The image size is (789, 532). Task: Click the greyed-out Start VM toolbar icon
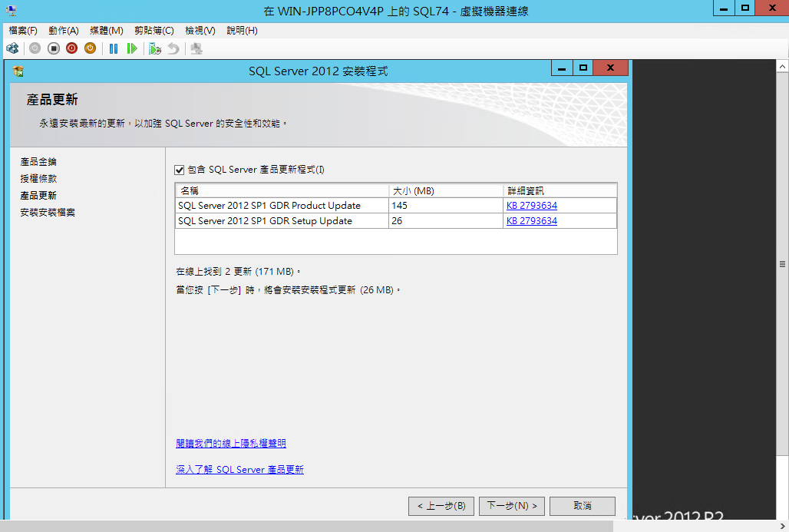point(35,48)
